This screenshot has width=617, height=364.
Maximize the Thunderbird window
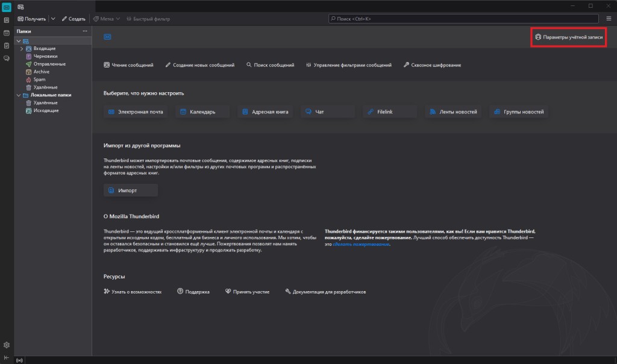(x=590, y=6)
